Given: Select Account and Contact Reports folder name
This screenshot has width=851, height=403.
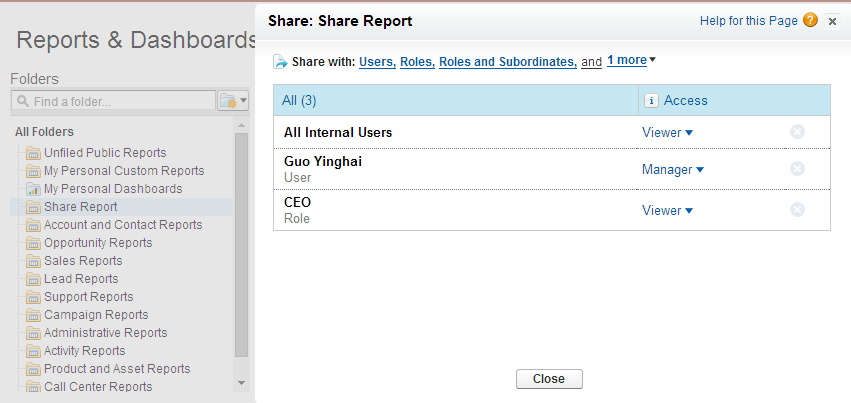Looking at the screenshot, I should tap(123, 225).
